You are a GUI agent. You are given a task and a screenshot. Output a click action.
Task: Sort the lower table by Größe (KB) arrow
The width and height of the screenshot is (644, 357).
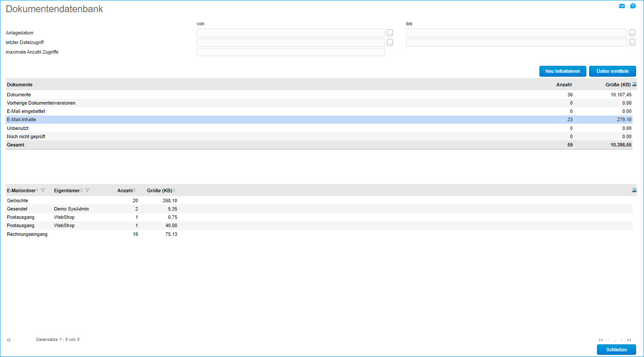[x=174, y=190]
